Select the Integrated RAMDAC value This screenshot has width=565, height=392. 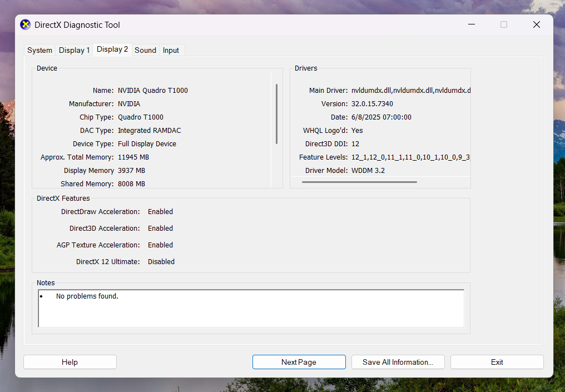(x=149, y=131)
